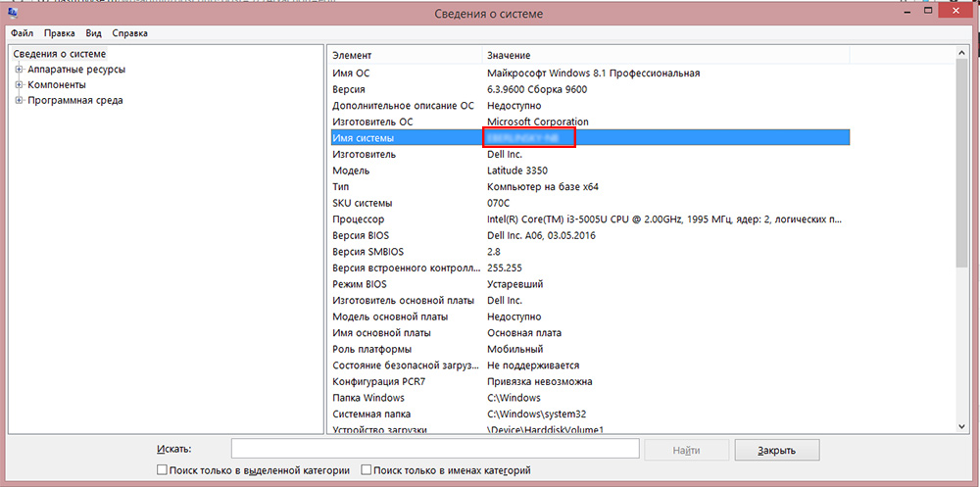Open the Файл menu
Screen dimensions: 980x487
[23, 33]
